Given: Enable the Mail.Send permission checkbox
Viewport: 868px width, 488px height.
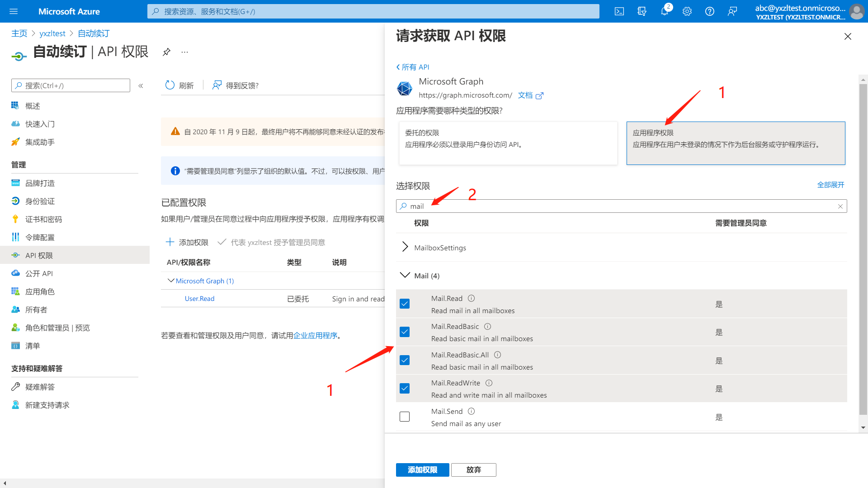Looking at the screenshot, I should point(405,417).
